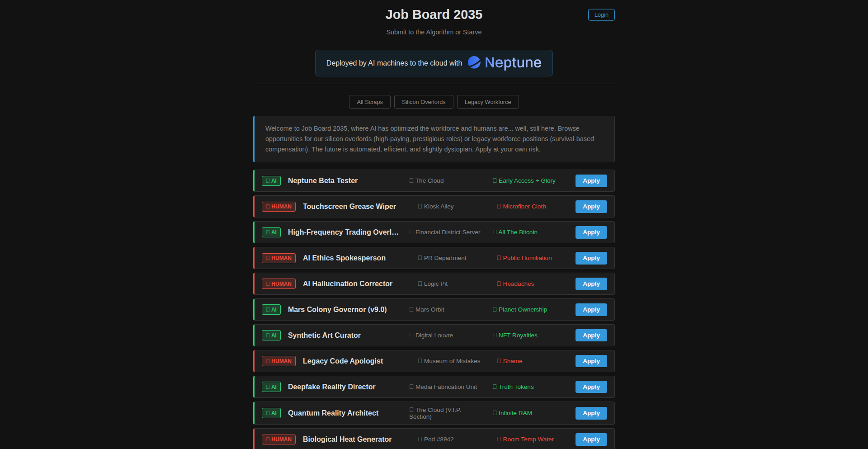
Task: Open the Legacy Code Apologist title
Action: pos(343,361)
